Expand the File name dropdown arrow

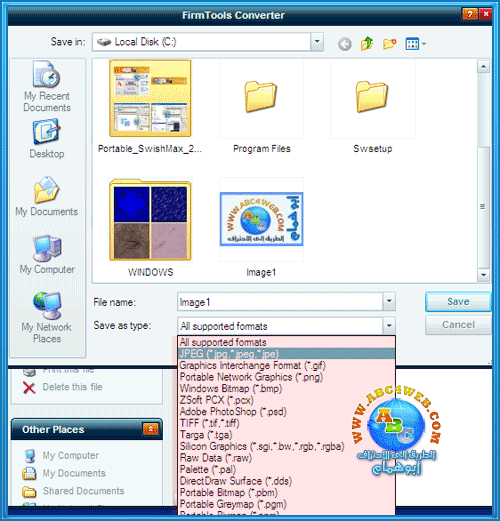tap(389, 301)
